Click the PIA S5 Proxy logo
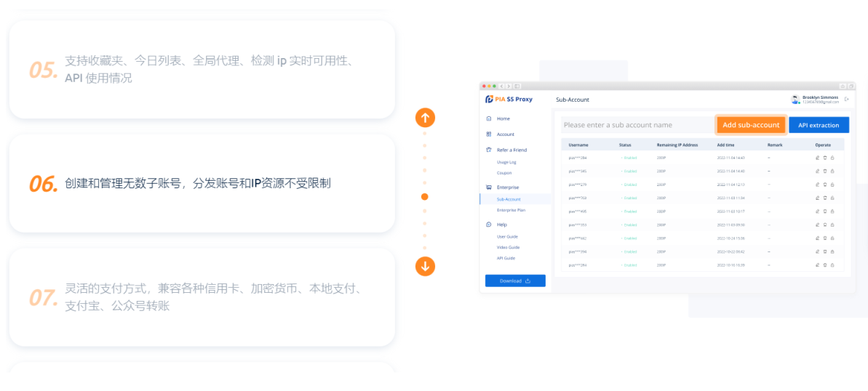Image resolution: width=868 pixels, height=391 pixels. pyautogui.click(x=509, y=99)
